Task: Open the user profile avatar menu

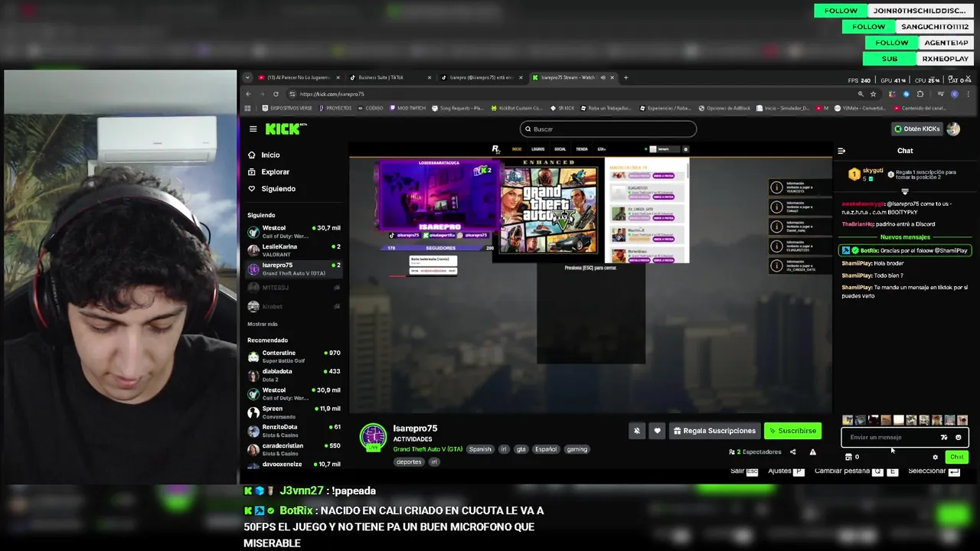Action: pos(953,129)
